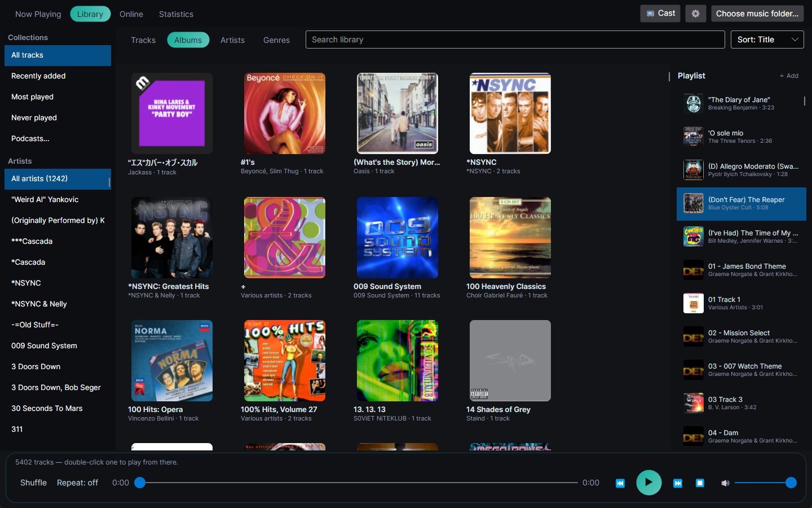Open Most played collection
Image resolution: width=812 pixels, height=508 pixels.
(x=58, y=97)
